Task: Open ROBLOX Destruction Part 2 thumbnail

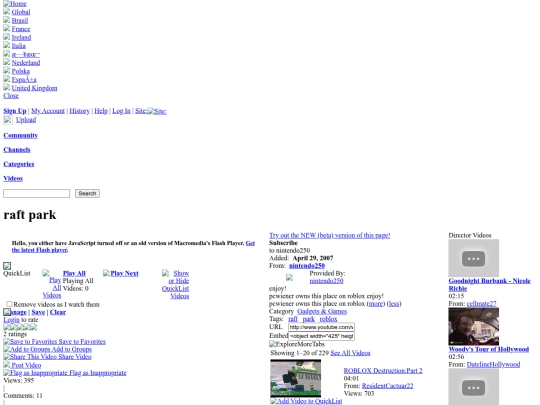Action: [x=295, y=378]
